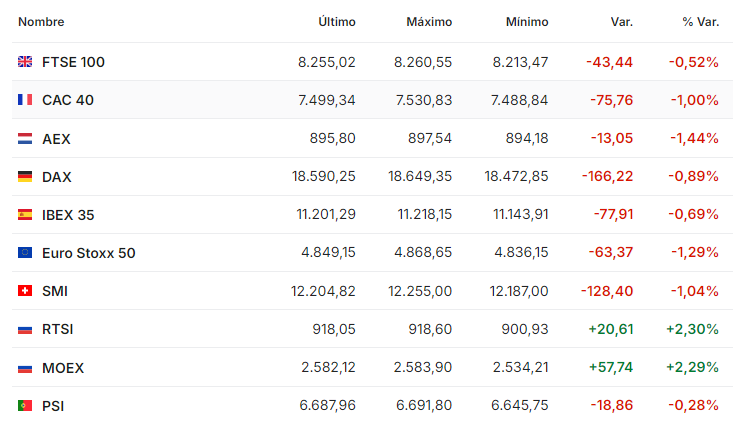733x424 pixels.
Task: Sort by the % Var. column header
Action: pos(700,22)
